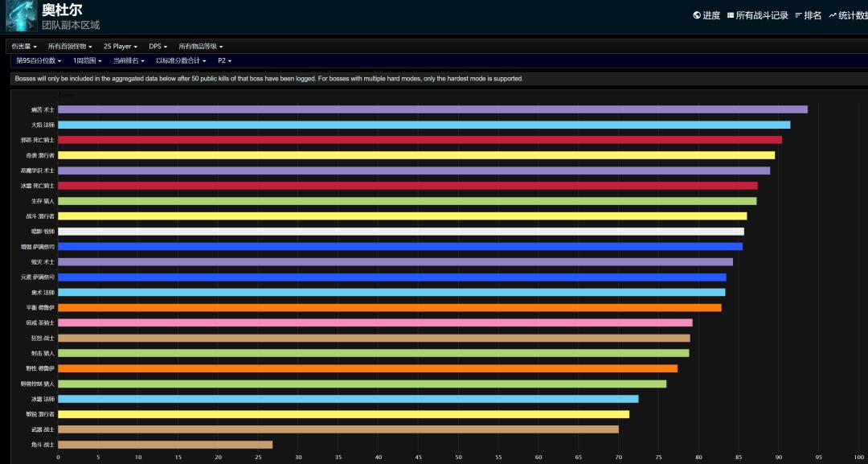
Task: Click the 团队副本区域 subtitle text
Action: point(71,26)
